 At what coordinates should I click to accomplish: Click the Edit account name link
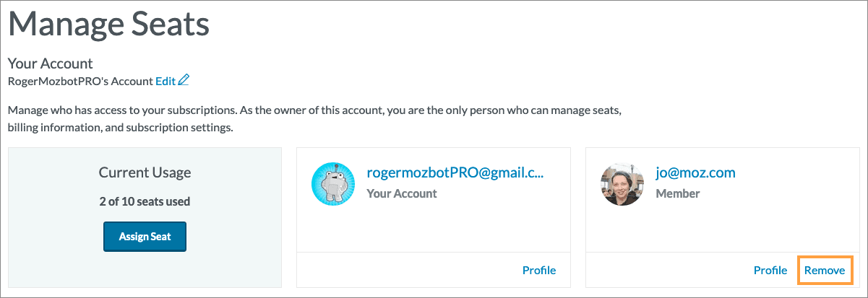[x=166, y=81]
